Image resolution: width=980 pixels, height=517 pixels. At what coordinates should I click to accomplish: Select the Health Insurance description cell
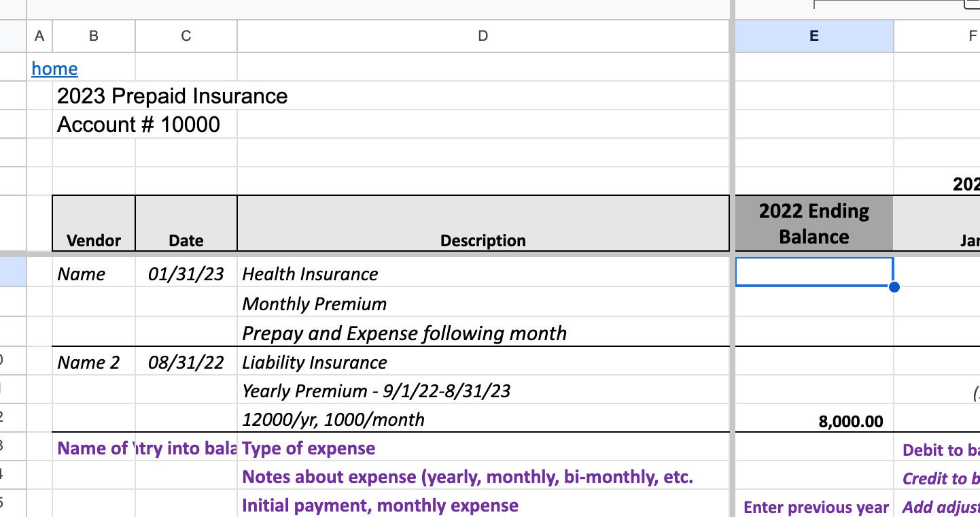pos(483,273)
